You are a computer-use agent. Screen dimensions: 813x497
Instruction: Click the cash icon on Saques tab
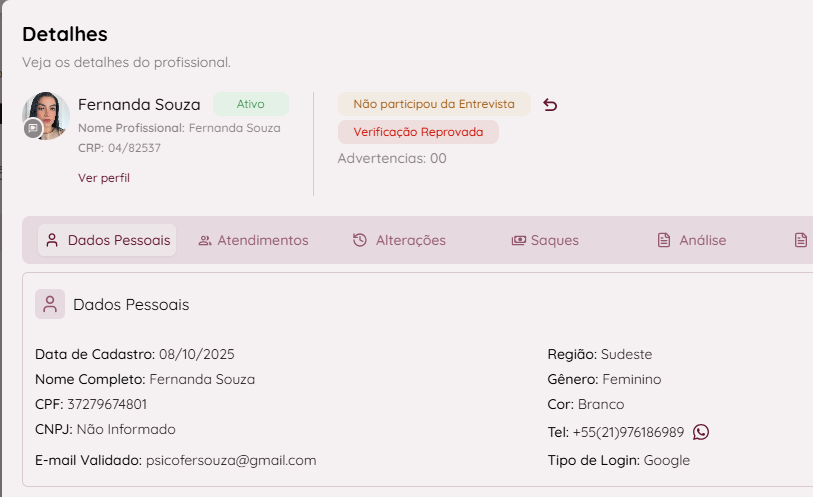(518, 240)
